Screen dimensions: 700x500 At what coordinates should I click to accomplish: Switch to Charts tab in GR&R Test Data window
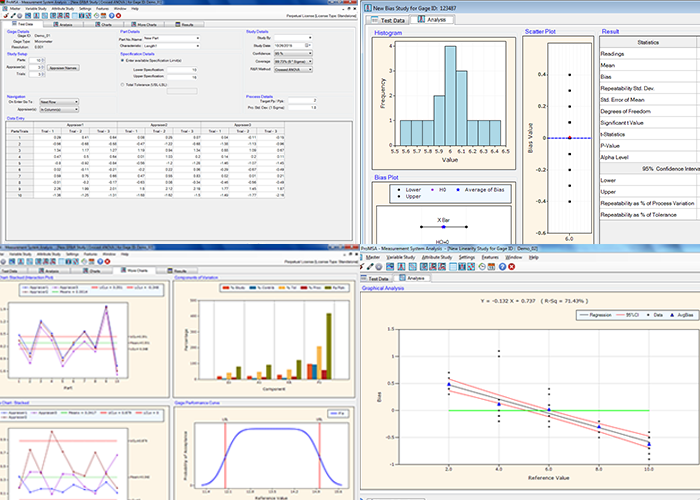point(104,25)
